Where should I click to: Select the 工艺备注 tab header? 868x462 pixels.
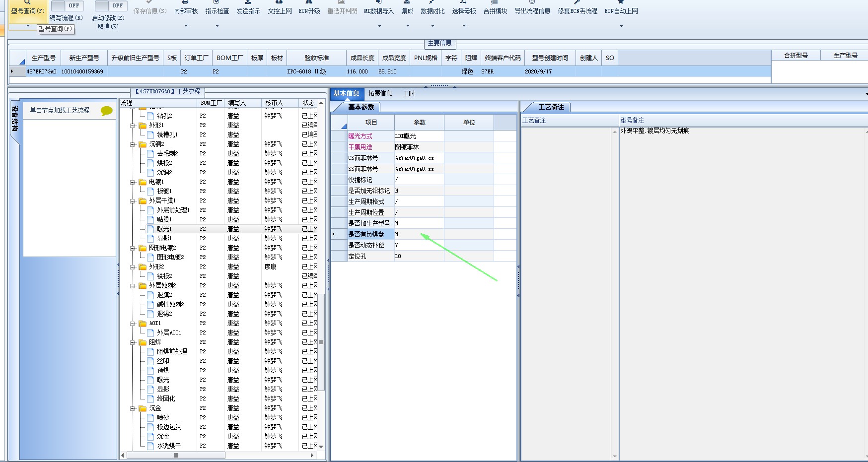click(551, 107)
